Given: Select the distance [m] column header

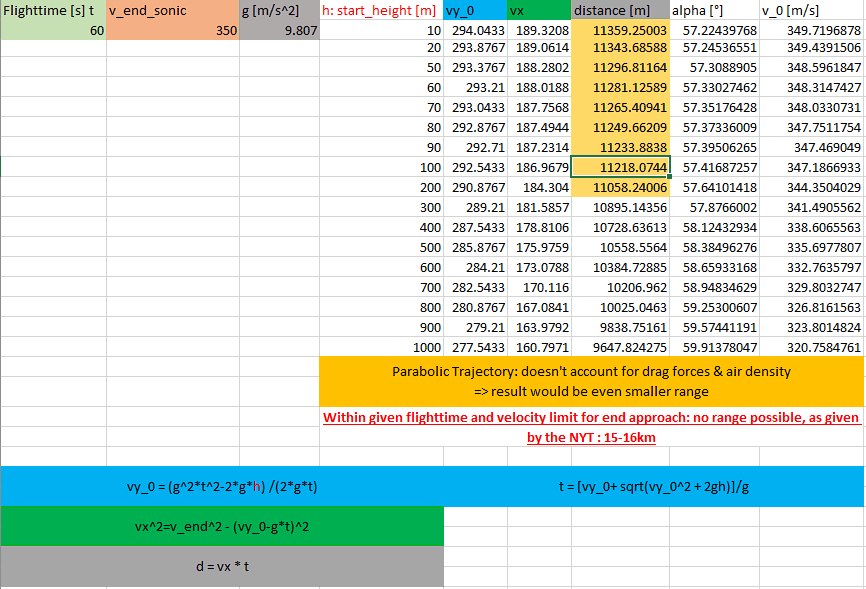Looking at the screenshot, I should tap(621, 10).
